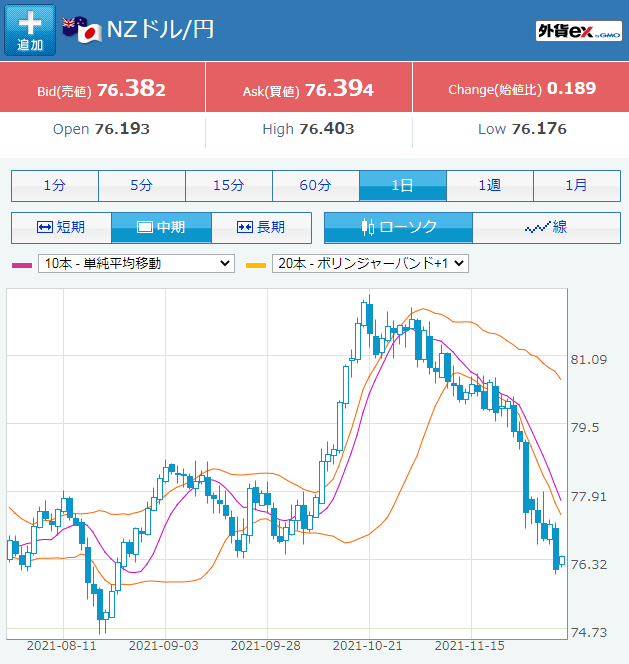Click the orange Bollinger band color swatch

tap(256, 265)
